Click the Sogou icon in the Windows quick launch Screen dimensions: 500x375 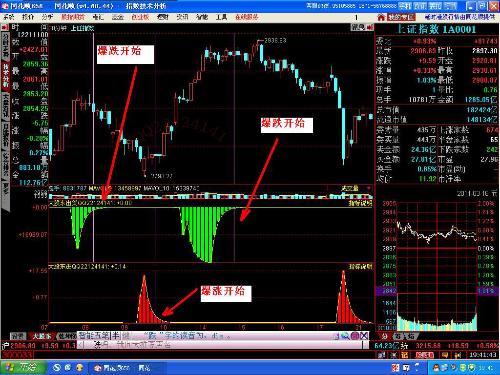tap(57, 368)
